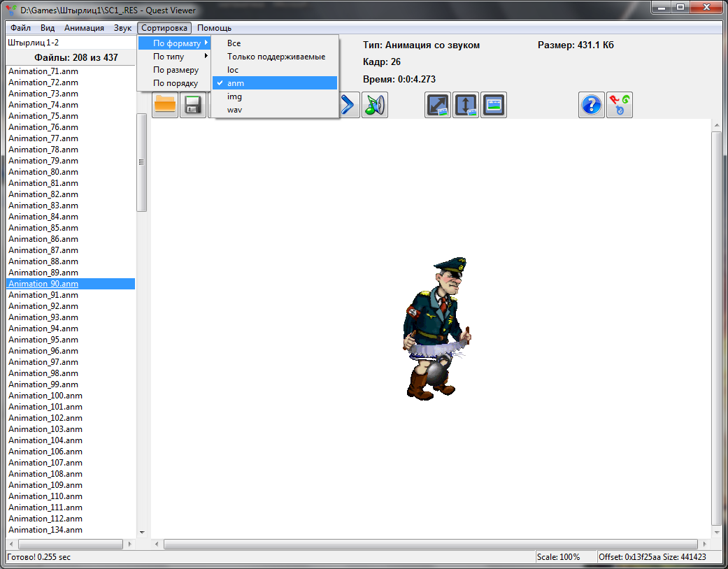Select Animation_95.anm in the file list
Screen dimensions: 728x569
tap(43, 340)
